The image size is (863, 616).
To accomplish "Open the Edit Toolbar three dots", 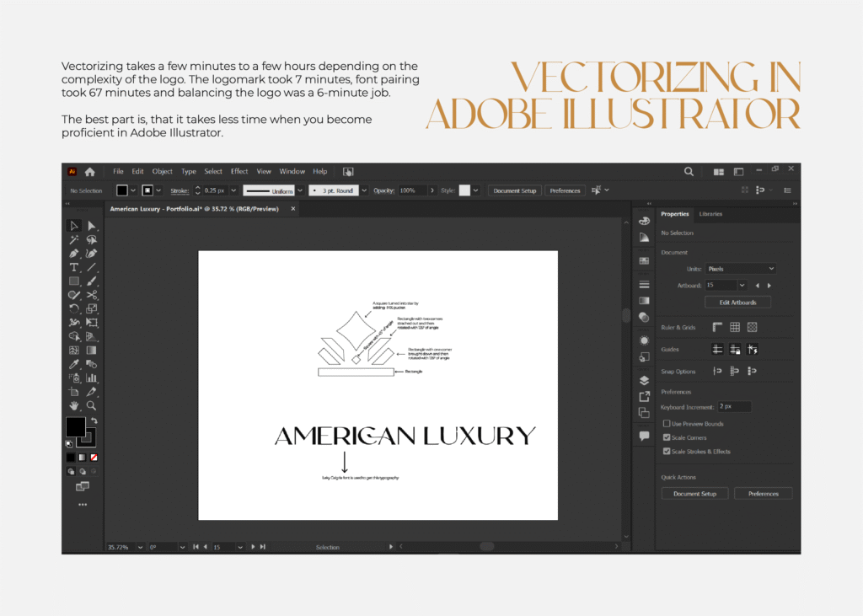I will [x=83, y=504].
